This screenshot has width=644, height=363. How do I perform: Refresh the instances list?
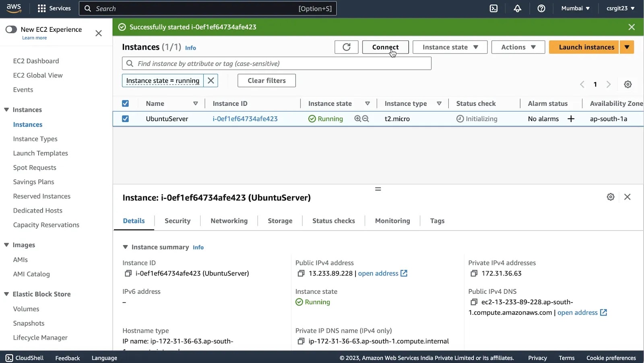click(x=346, y=47)
